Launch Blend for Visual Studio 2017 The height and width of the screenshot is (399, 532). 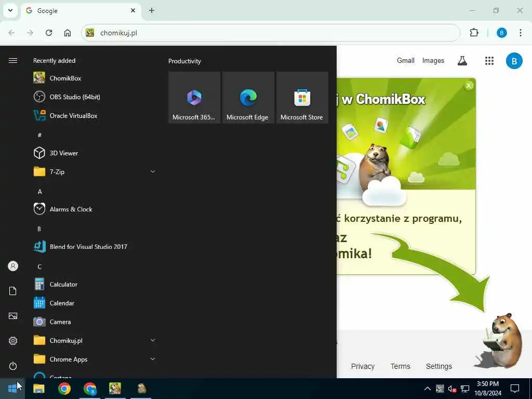(x=94, y=247)
